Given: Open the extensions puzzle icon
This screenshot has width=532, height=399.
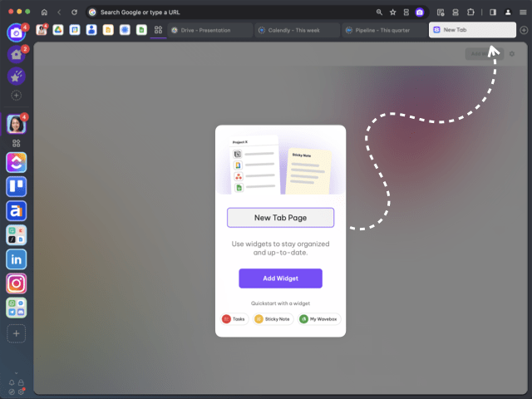Looking at the screenshot, I should (470, 12).
